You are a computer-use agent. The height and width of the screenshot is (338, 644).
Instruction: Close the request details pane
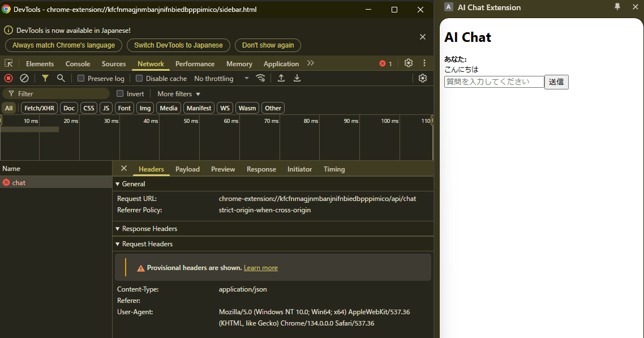click(x=123, y=168)
